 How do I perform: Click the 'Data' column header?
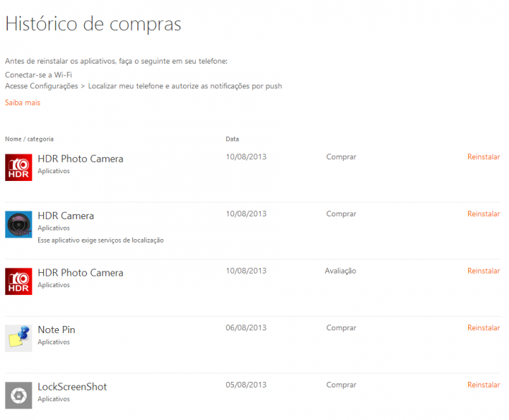(232, 139)
